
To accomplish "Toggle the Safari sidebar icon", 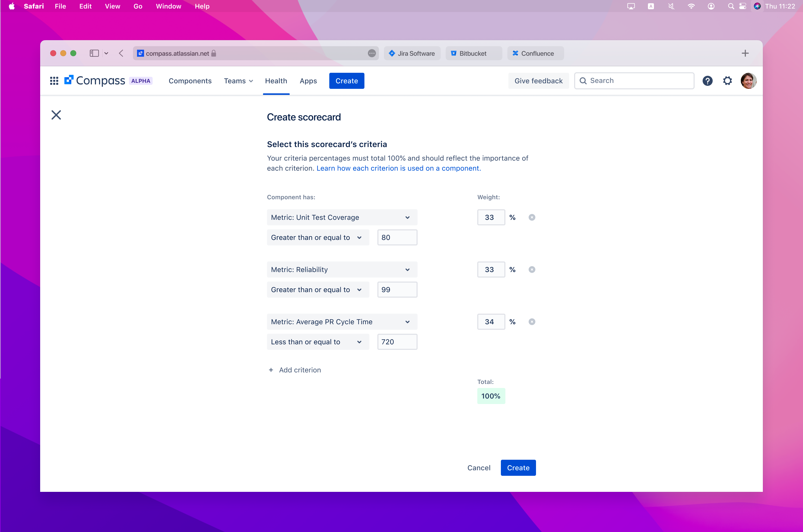I will [x=94, y=53].
